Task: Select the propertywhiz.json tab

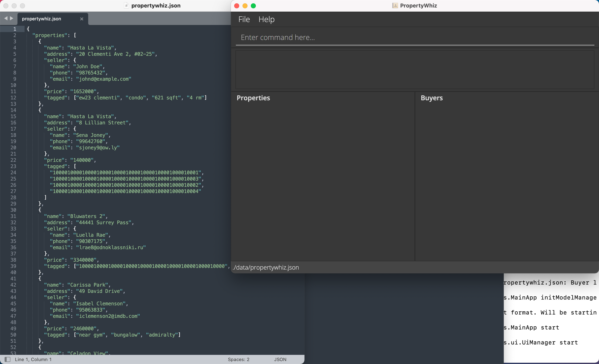Action: click(x=42, y=19)
